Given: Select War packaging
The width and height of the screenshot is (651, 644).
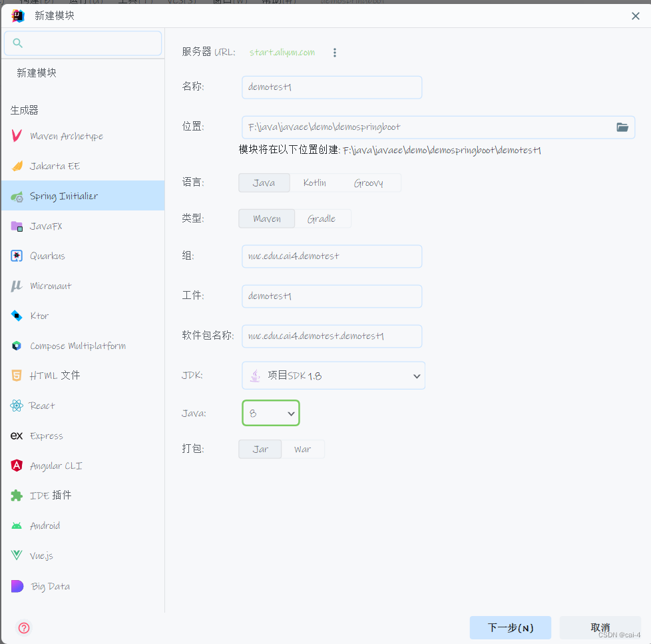Looking at the screenshot, I should tap(303, 449).
